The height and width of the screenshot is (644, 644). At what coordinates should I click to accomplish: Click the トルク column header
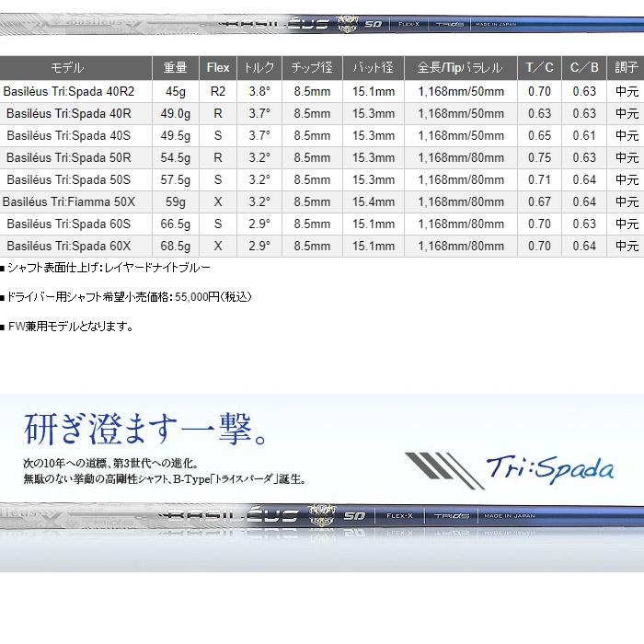[259, 68]
